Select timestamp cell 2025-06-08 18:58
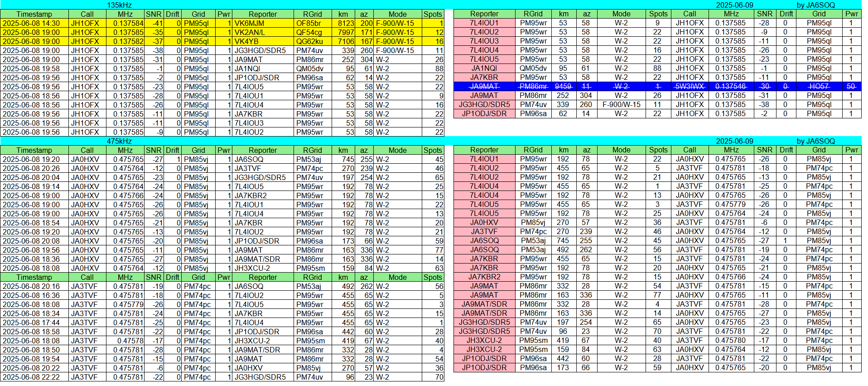 (x=34, y=332)
